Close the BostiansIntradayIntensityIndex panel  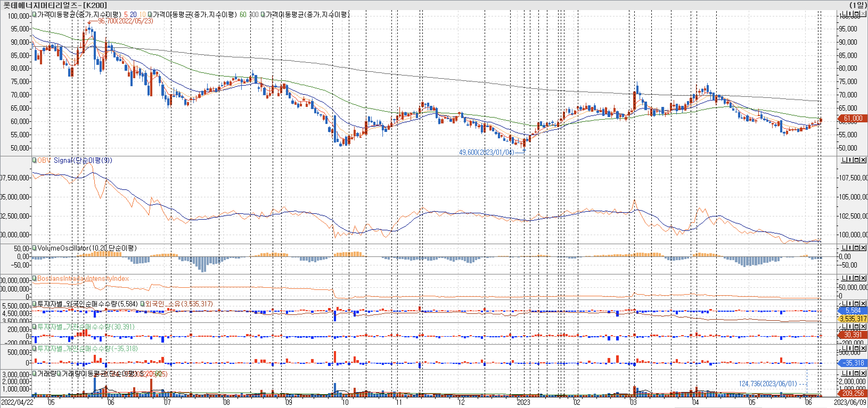(863, 278)
